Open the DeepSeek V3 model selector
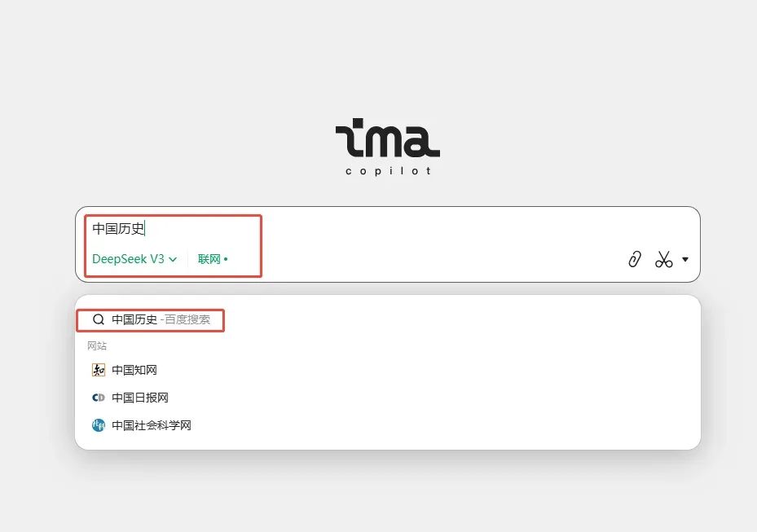 tap(129, 259)
